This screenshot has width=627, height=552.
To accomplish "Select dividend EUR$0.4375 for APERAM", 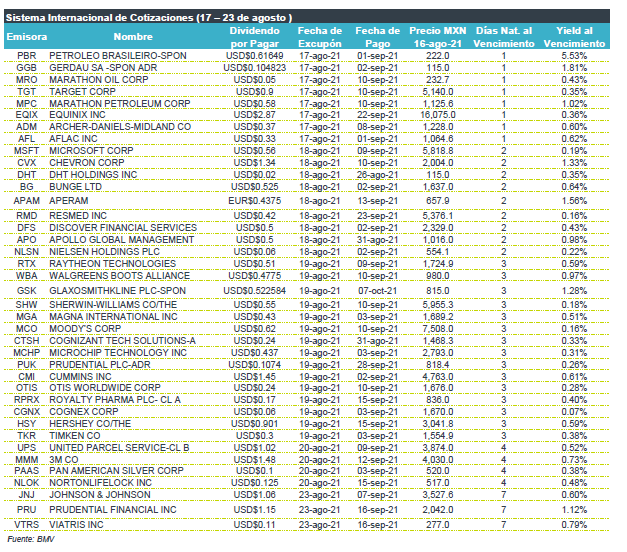I will 255,201.
